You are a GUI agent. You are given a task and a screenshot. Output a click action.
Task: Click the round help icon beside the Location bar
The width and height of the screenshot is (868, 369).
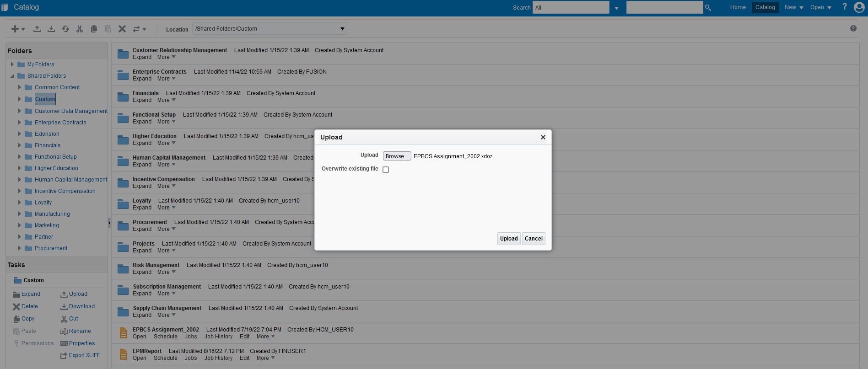tap(853, 28)
